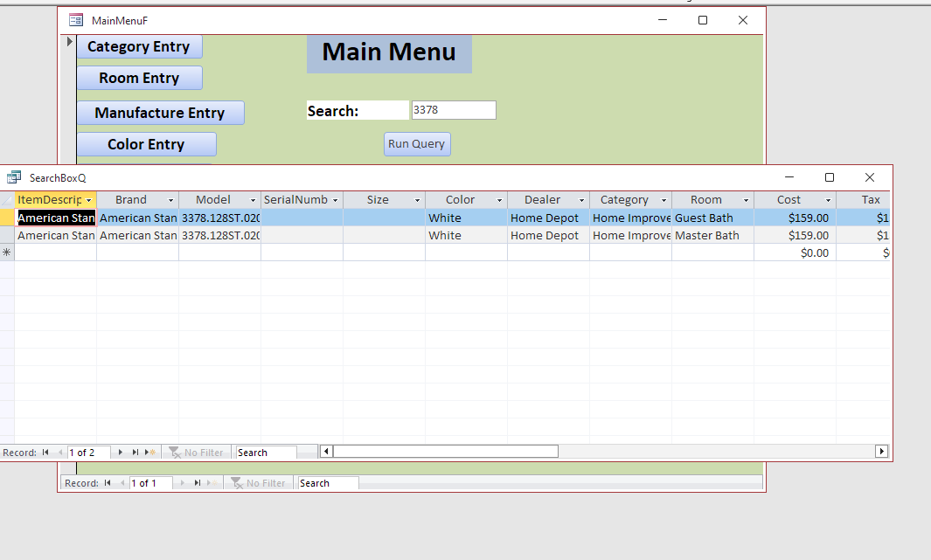Click the '1 of 1' record box in MainMenuF
The image size is (931, 560).
(x=151, y=483)
